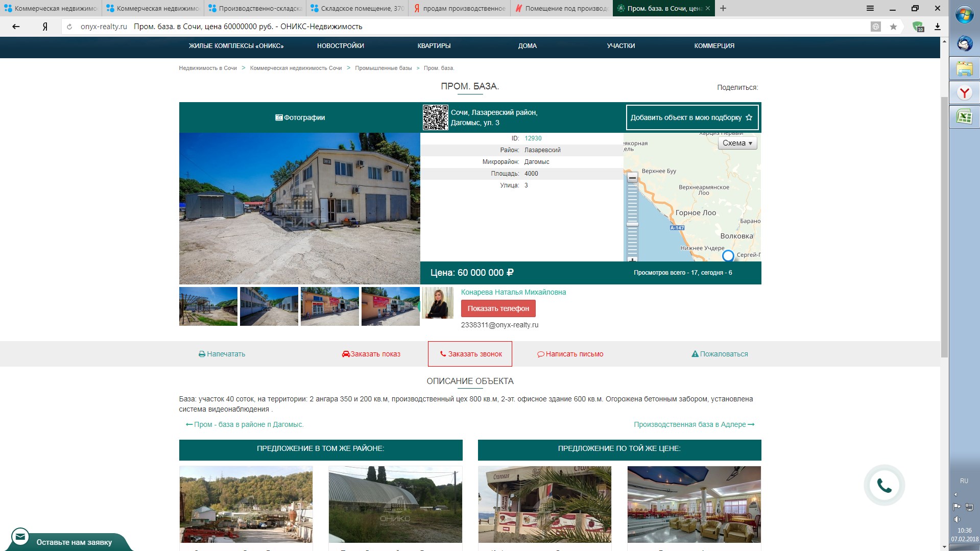The width and height of the screenshot is (980, 551).
Task: Open fourth thumbnail with red banner building
Action: [x=391, y=306]
